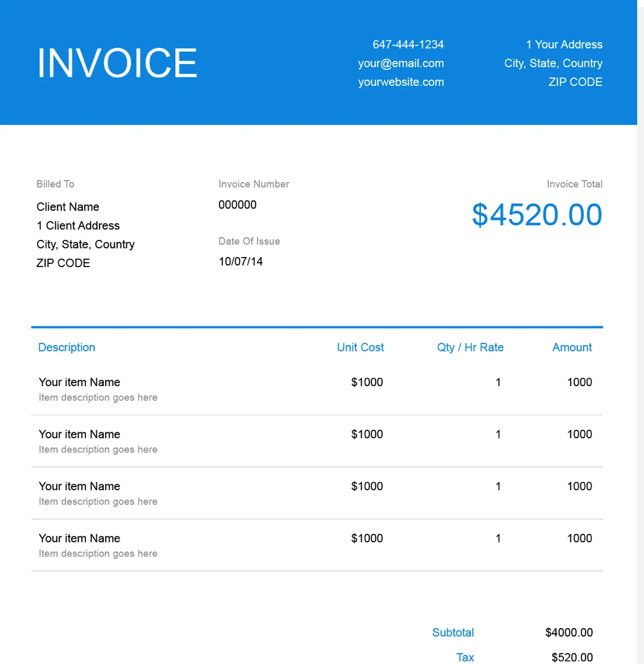Click the Unit Cost column header
The image size is (644, 664).
pos(360,347)
